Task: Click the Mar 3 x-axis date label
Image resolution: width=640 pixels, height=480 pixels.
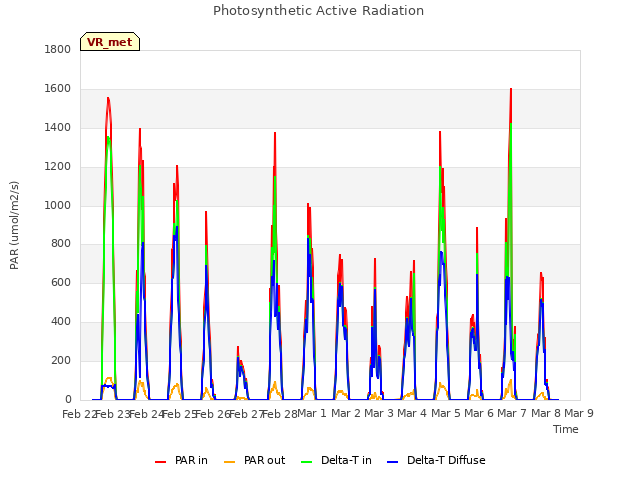Action: [379, 413]
